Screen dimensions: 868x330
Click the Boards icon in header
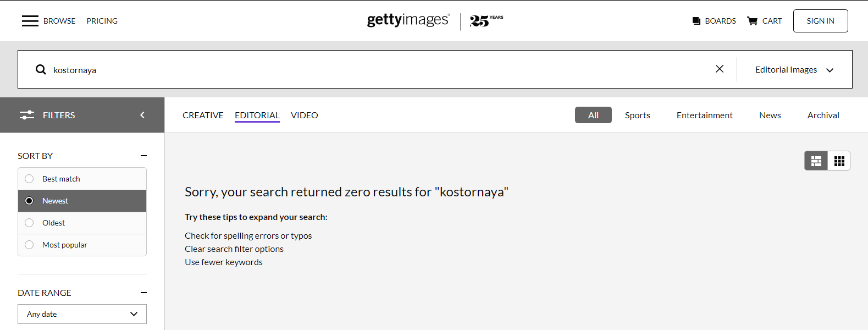coord(696,21)
